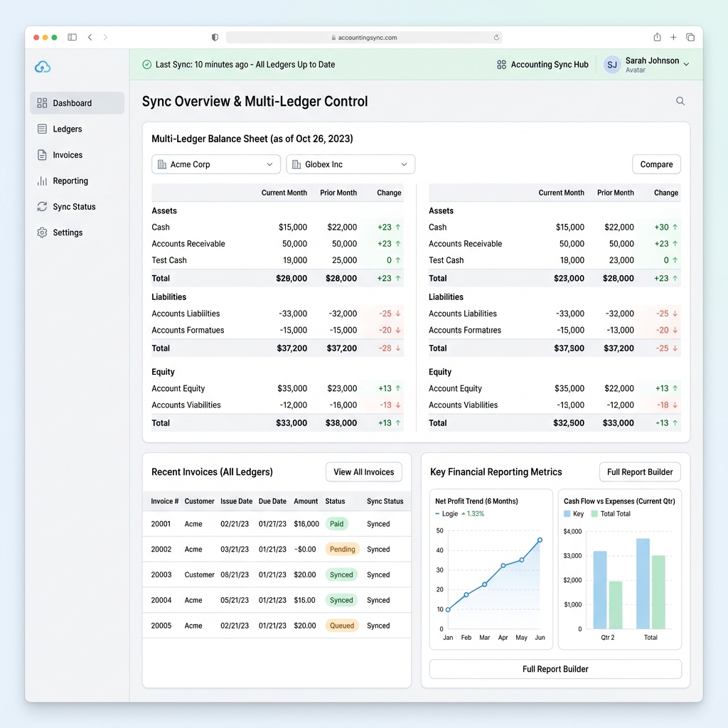Show the tab overview icon
728x728 pixels.
690,37
